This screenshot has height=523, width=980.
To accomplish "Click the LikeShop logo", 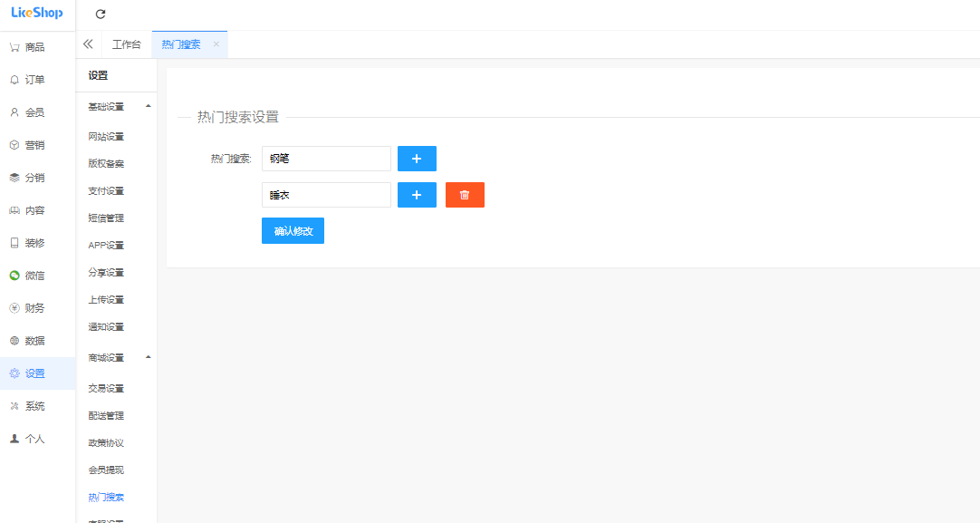I will pyautogui.click(x=37, y=13).
